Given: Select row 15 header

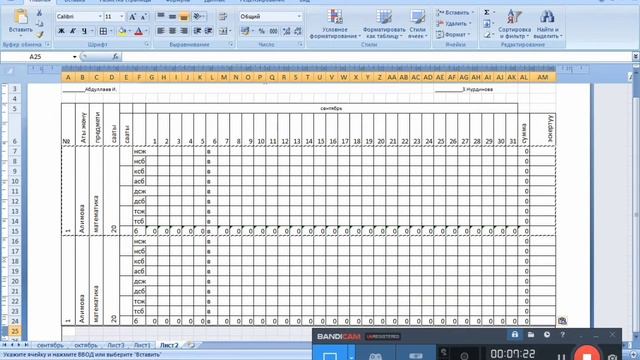Looking at the screenshot, I should tap(15, 231).
